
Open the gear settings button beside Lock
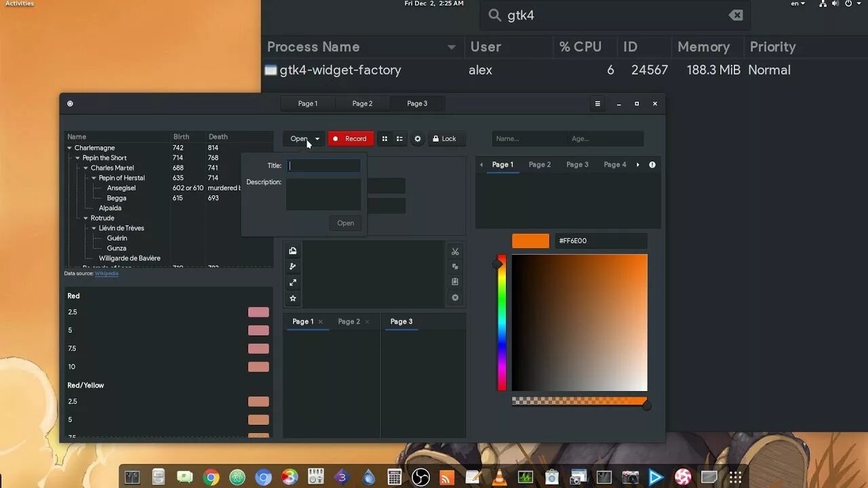pos(418,139)
